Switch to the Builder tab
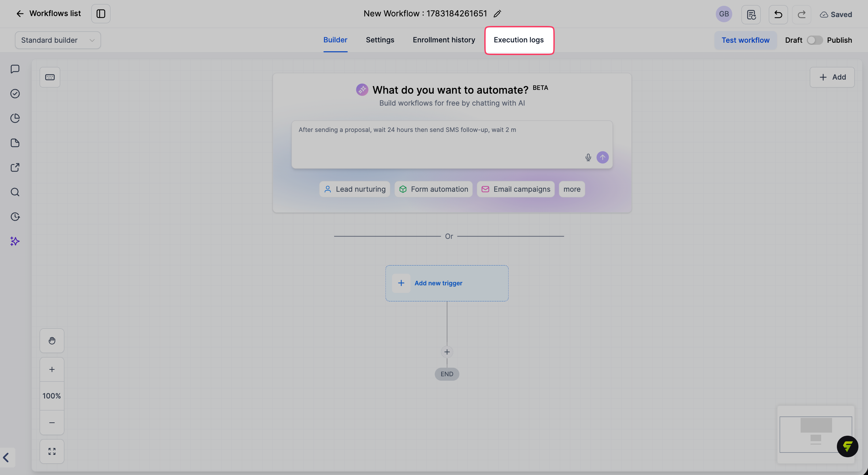868x475 pixels. [335, 40]
